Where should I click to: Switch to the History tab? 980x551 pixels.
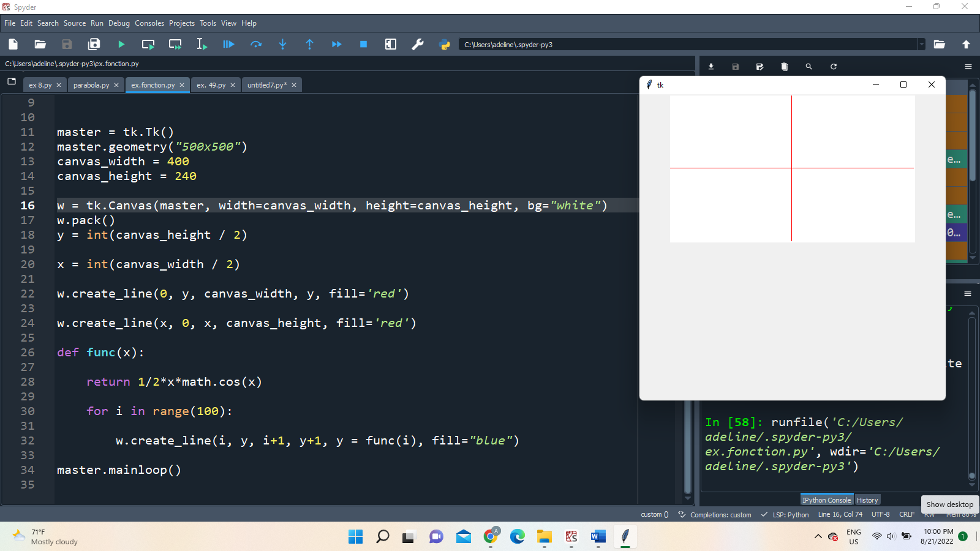867,500
